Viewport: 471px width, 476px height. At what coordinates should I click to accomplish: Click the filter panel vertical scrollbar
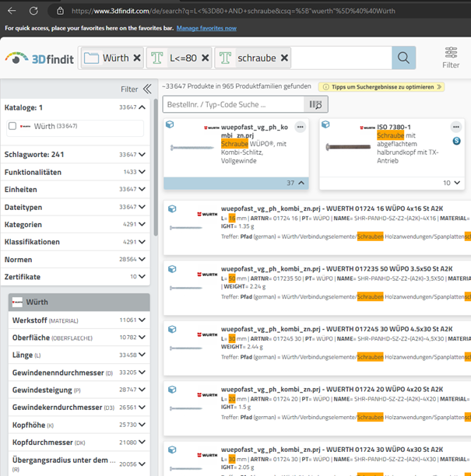coord(156,167)
